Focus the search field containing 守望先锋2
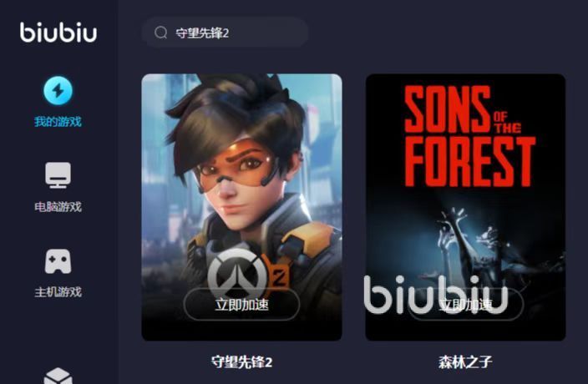The width and height of the screenshot is (588, 384). 225,33
